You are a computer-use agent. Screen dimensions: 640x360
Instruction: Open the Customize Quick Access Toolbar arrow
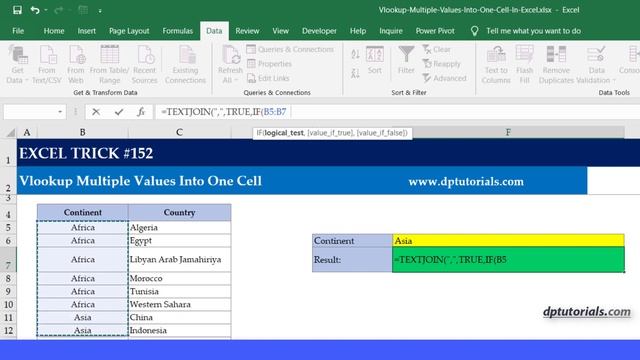[100, 11]
